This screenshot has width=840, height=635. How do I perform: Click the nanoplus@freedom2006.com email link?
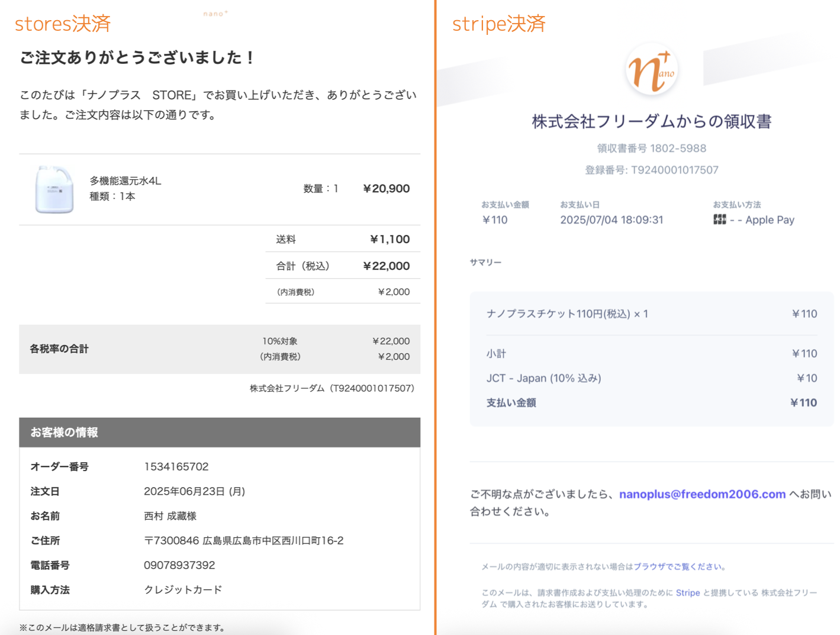click(702, 494)
